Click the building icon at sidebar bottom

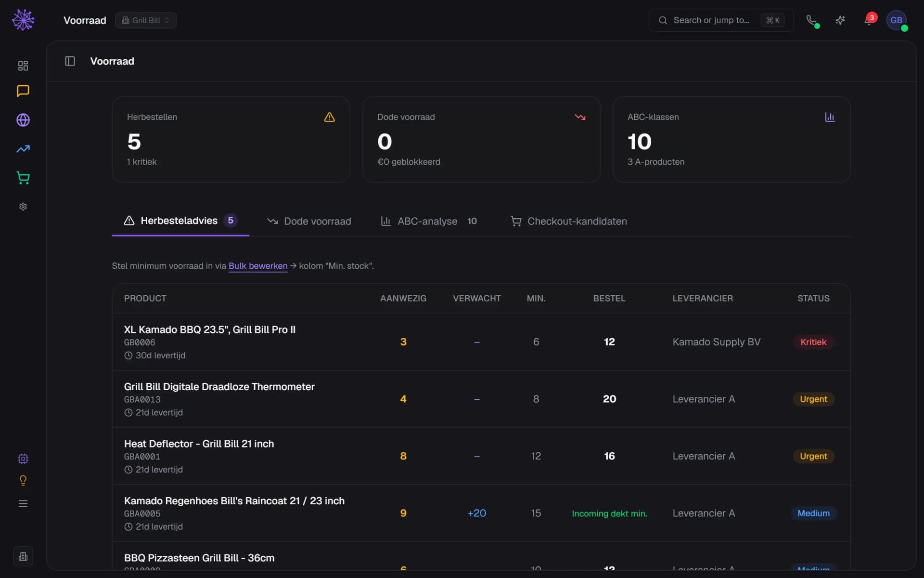(23, 556)
